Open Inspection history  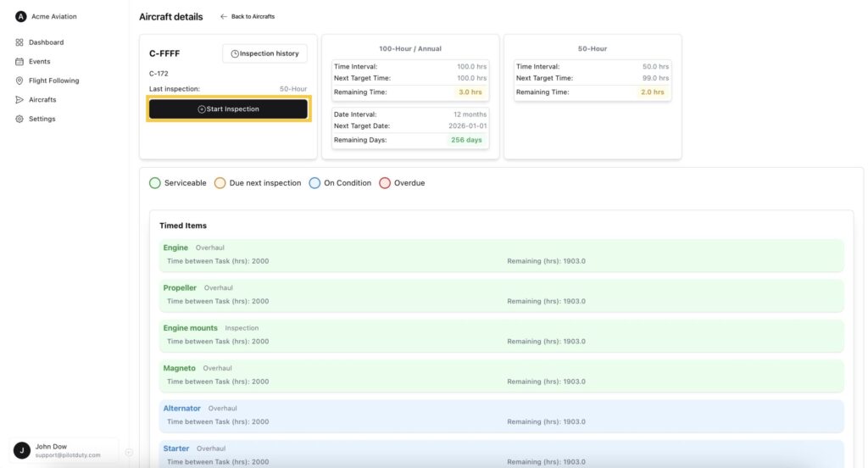264,53
